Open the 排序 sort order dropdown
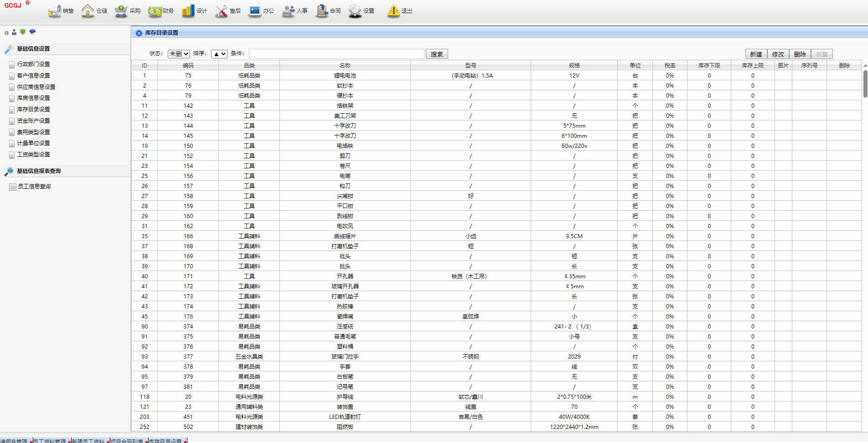Viewport: 868px width, 443px height. (219, 54)
